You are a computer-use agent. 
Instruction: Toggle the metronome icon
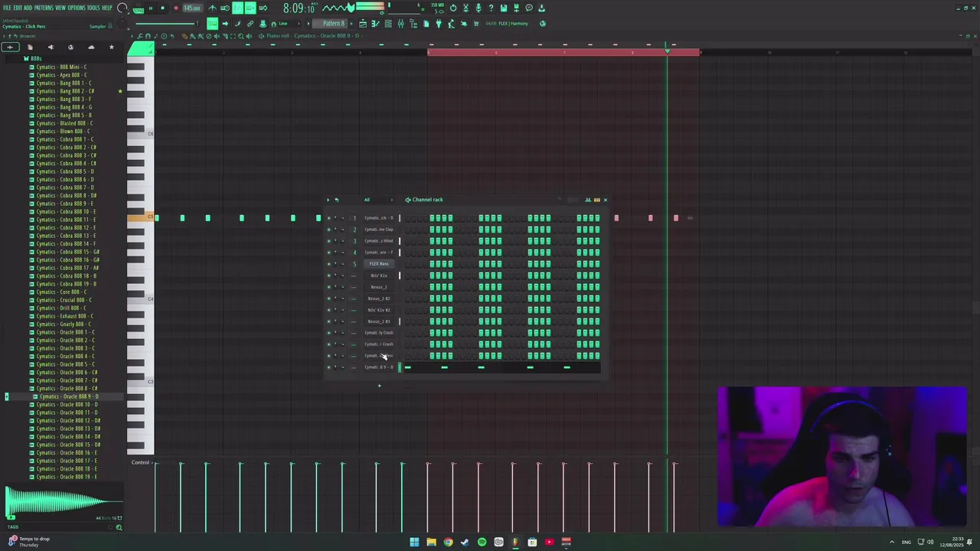point(213,8)
